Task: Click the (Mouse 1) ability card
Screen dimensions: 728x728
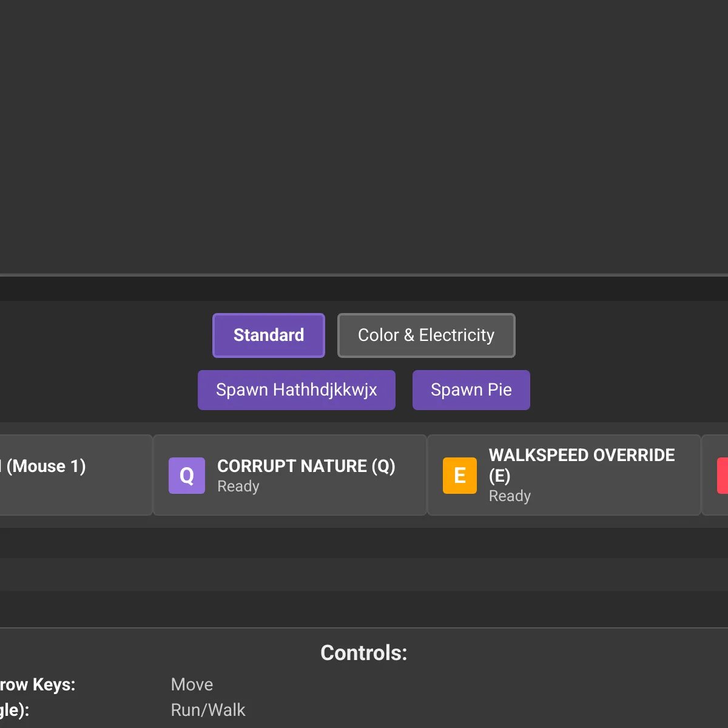Action: pyautogui.click(x=76, y=475)
